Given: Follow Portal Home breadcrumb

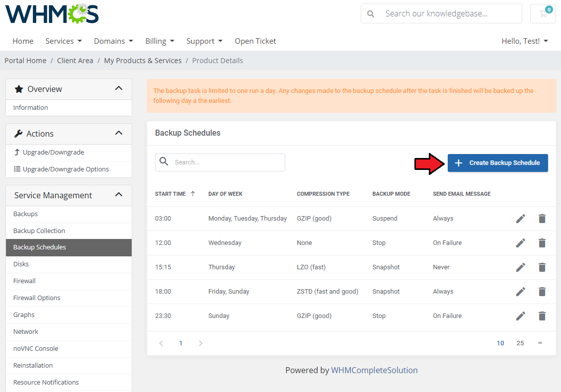Looking at the screenshot, I should coord(25,61).
